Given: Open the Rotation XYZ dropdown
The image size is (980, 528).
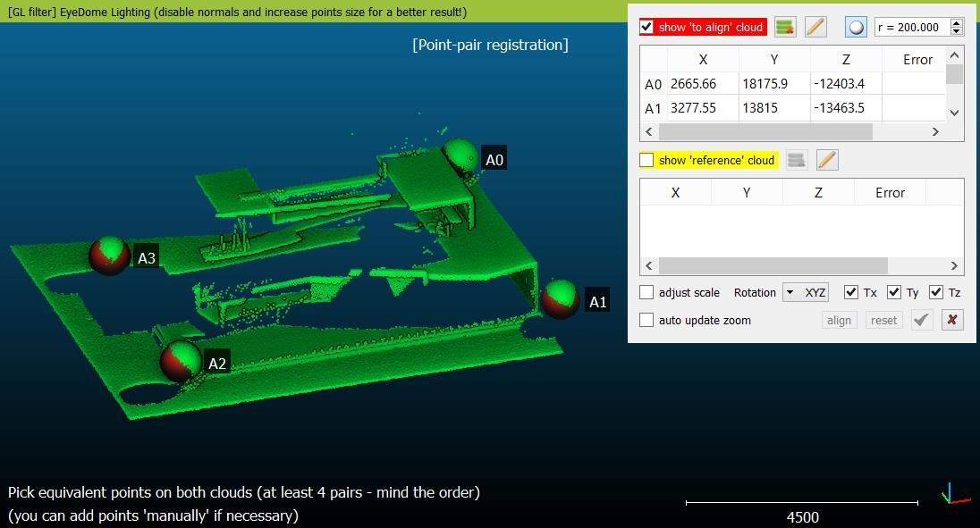Looking at the screenshot, I should tap(806, 292).
